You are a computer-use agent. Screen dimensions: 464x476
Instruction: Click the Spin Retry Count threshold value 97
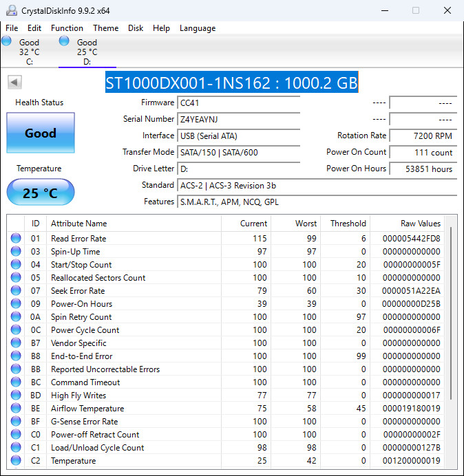tap(361, 316)
